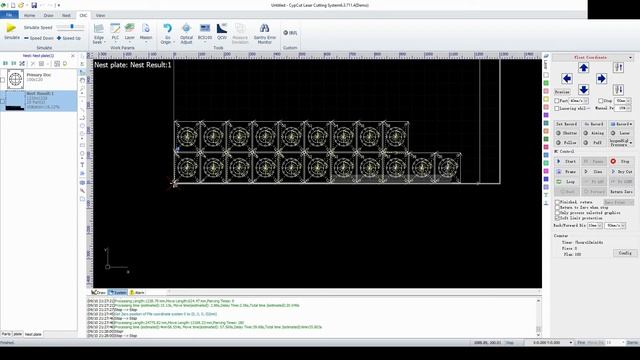
Task: Switch to the Draw ribbon tab
Action: point(49,16)
